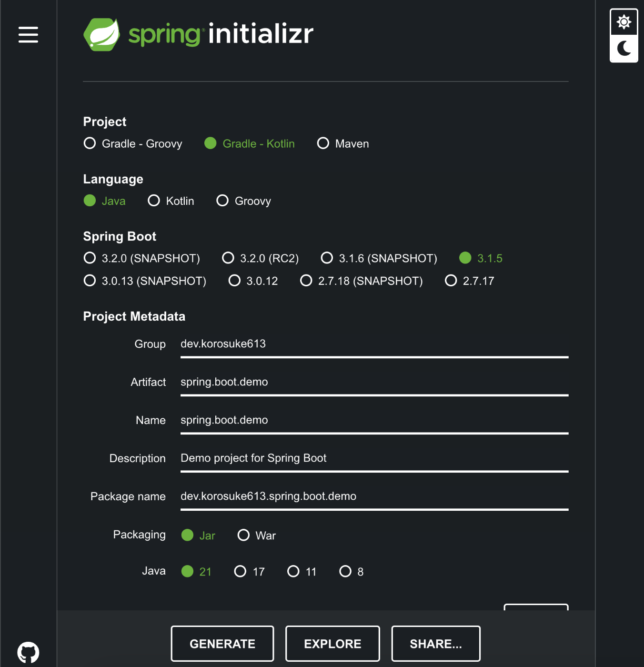644x667 pixels.
Task: Select Spring Boot 3.1.5
Action: click(x=481, y=258)
